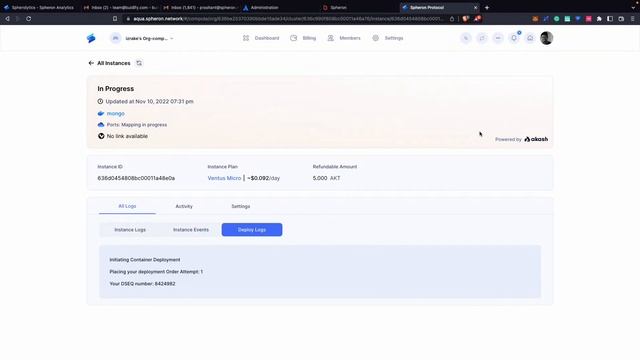Open the Billing nav item
This screenshot has width=640, height=360.
point(303,38)
